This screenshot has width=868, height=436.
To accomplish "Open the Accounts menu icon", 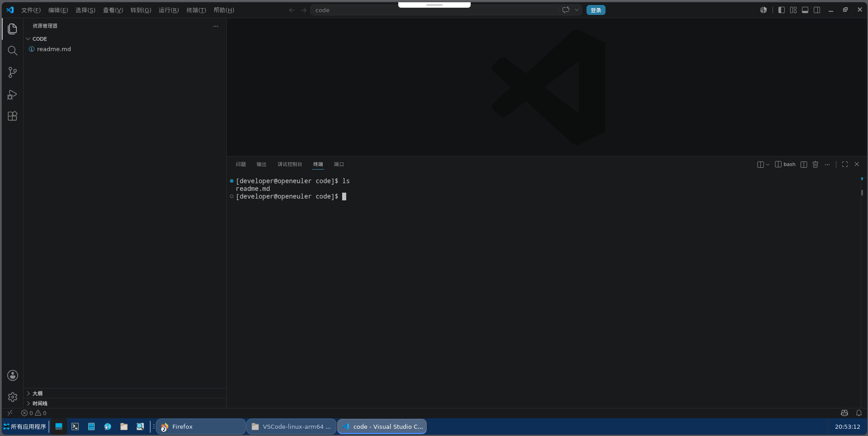I will [x=13, y=375].
